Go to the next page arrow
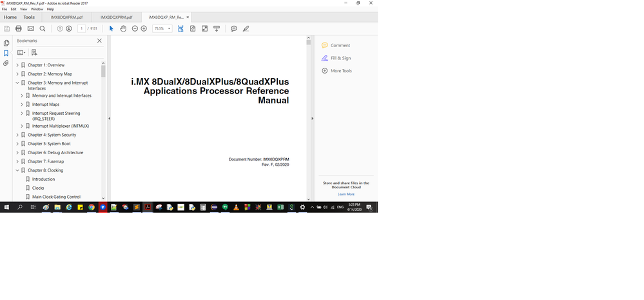Image resolution: width=644 pixels, height=300 pixels. coord(69,28)
